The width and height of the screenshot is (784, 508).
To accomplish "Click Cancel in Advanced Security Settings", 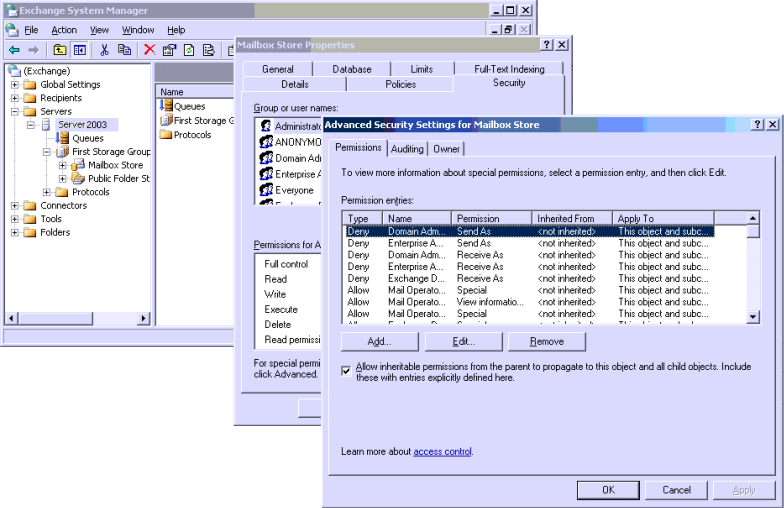I will point(676,490).
